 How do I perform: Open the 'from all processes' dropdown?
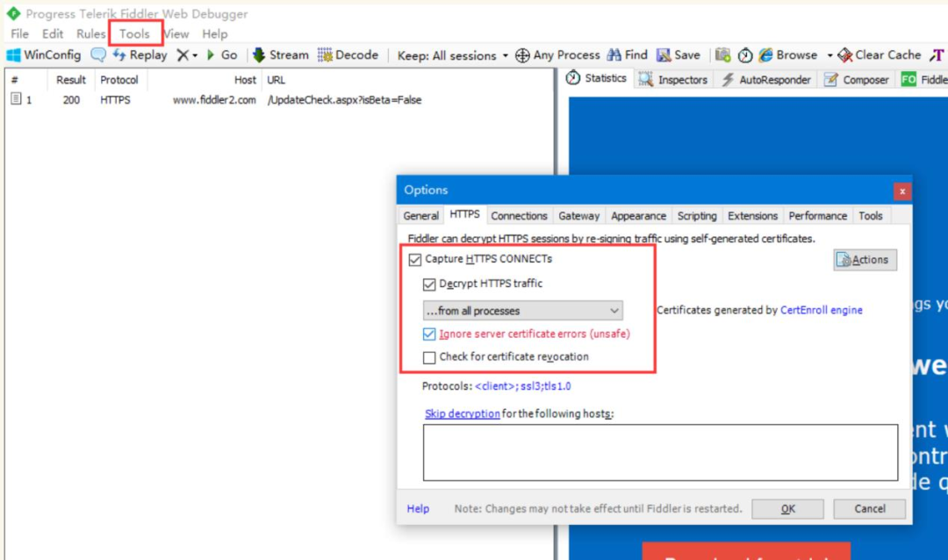point(522,311)
